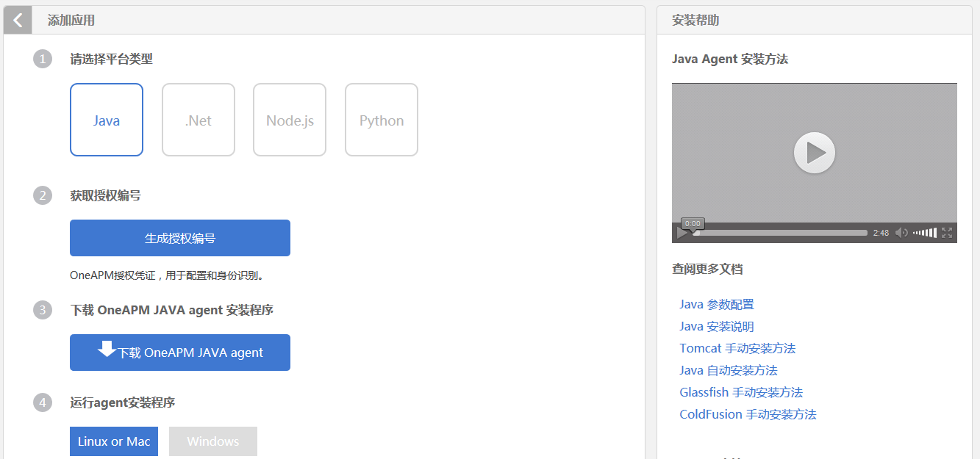Play the Java Agent installation video
The image size is (980, 459).
coord(815,153)
